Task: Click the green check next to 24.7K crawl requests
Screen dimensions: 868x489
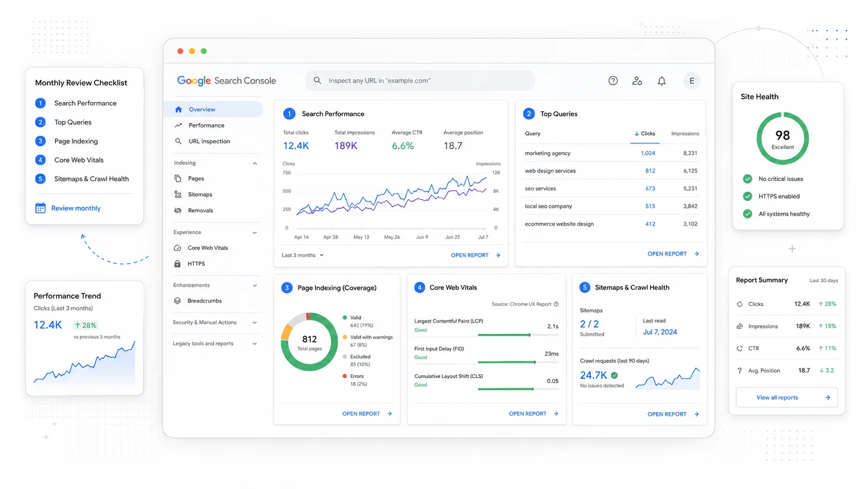Action: [614, 375]
